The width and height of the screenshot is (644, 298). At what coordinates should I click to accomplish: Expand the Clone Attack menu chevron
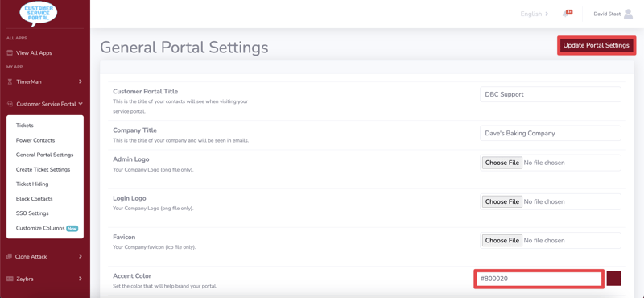[x=80, y=256]
